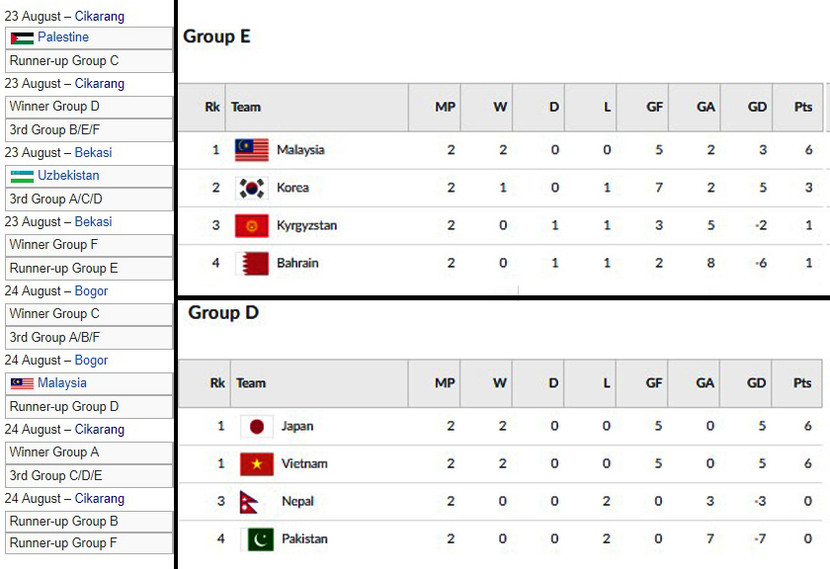Screen dimensions: 830x569
Task: Click the Vietnam flag icon
Action: click(257, 464)
